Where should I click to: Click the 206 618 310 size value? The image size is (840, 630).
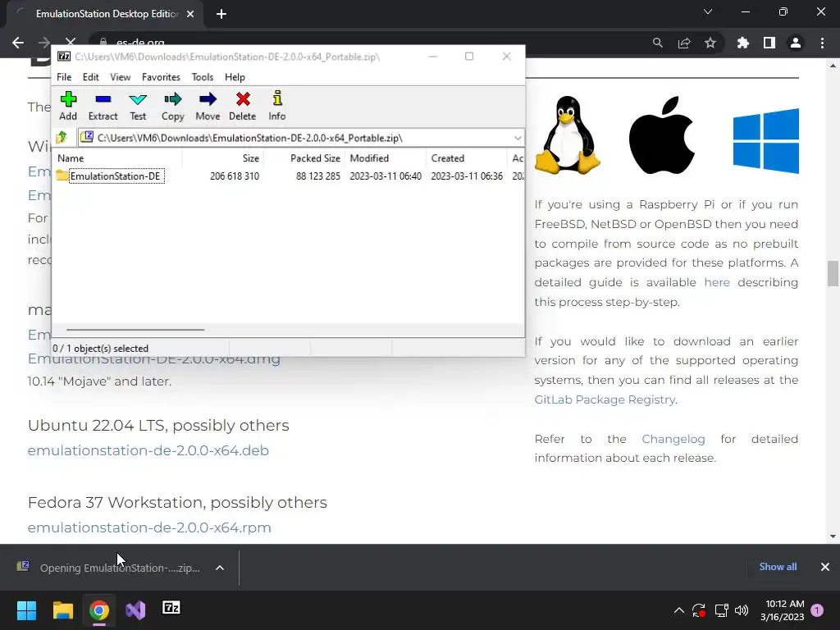(x=235, y=176)
